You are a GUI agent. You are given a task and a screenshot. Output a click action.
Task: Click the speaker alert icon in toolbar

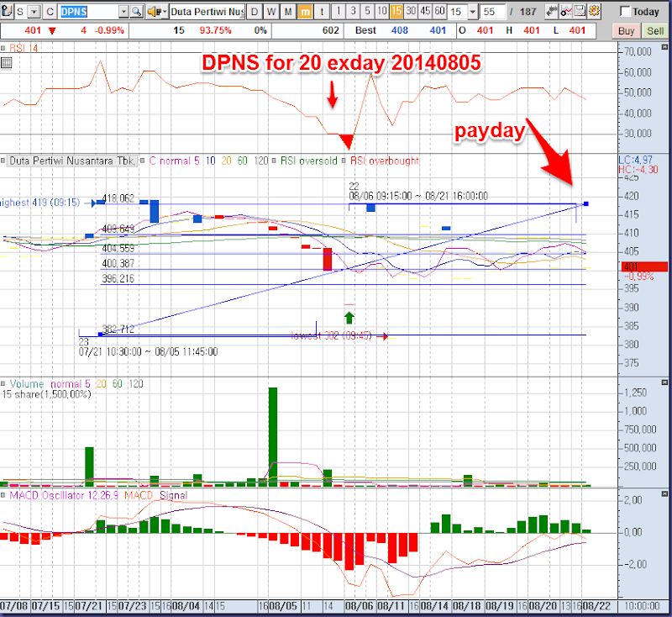tap(156, 12)
